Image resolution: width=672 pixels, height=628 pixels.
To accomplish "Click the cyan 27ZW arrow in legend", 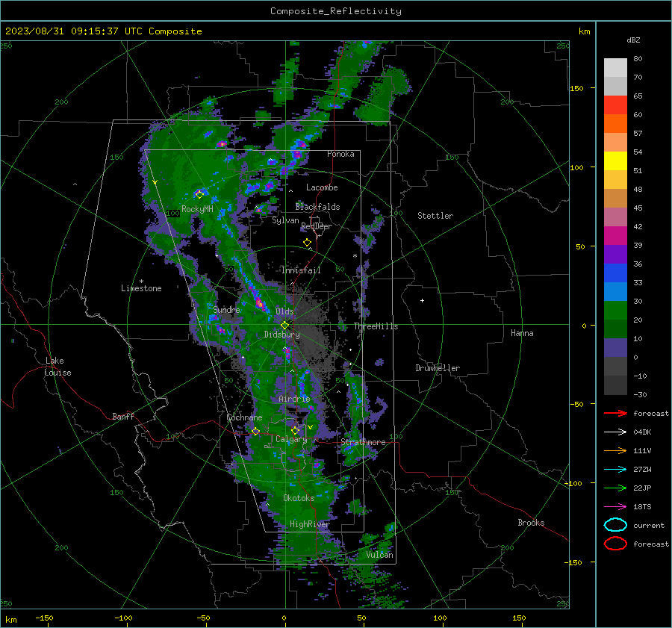I will [x=615, y=470].
